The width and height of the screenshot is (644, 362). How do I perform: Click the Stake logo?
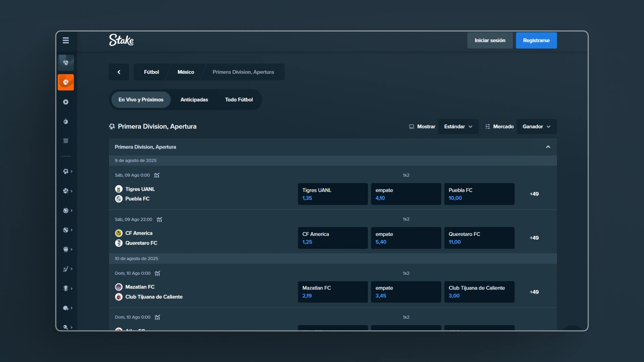[121, 40]
